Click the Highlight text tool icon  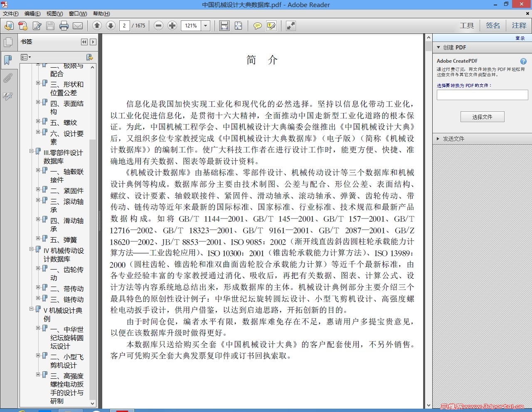pyautogui.click(x=271, y=25)
